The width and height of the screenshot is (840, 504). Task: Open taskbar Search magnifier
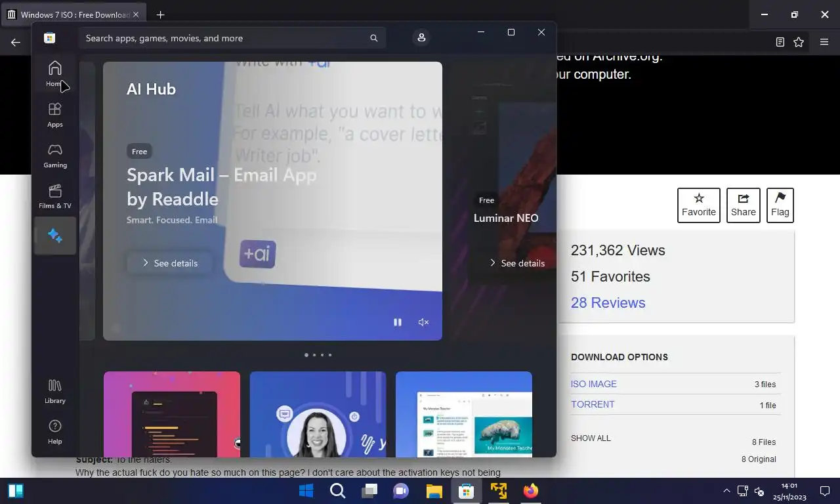[x=337, y=491]
